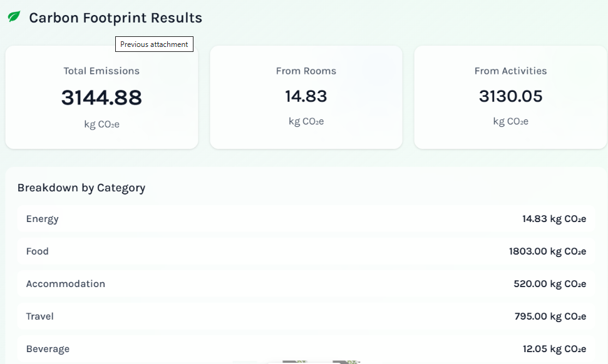The height and width of the screenshot is (364, 608).
Task: Click the 520.00 kg CO₂e Accommodation value
Action: click(550, 284)
